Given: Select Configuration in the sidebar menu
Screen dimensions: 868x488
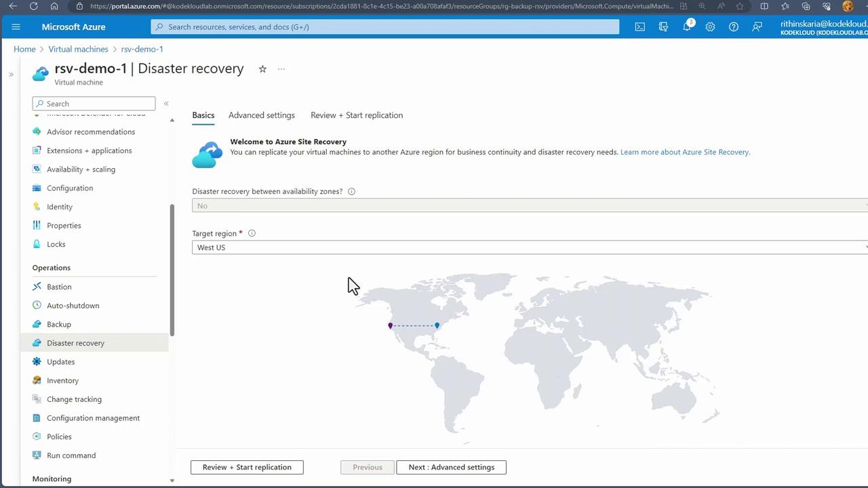Looking at the screenshot, I should pos(70,188).
